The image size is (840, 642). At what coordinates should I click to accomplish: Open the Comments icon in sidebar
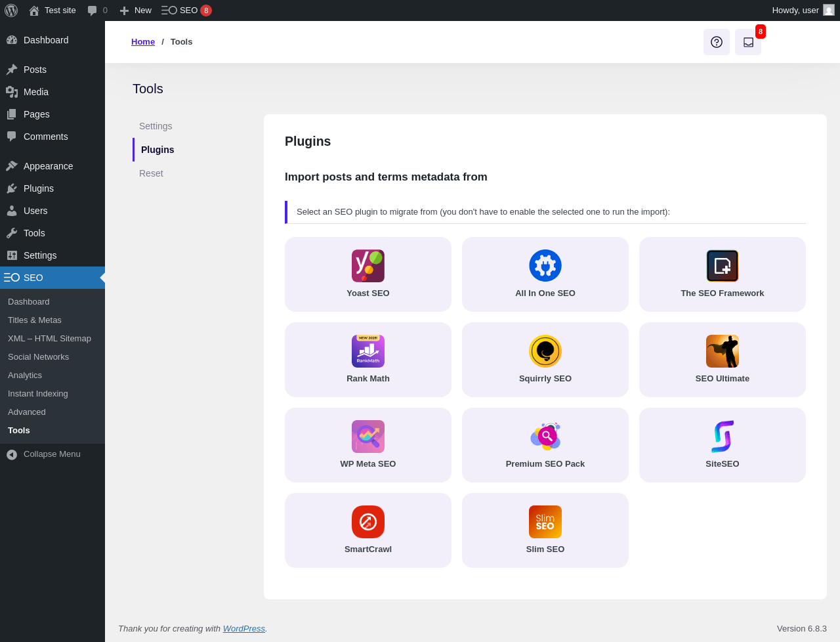pyautogui.click(x=12, y=137)
